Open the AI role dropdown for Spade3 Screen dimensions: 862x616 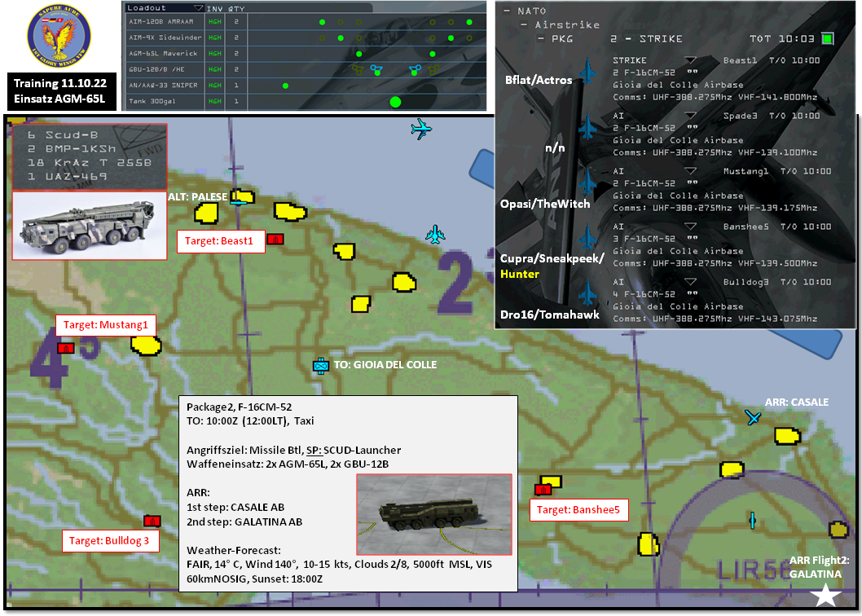click(690, 116)
